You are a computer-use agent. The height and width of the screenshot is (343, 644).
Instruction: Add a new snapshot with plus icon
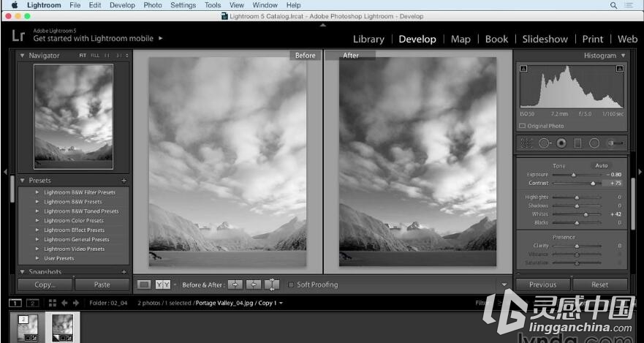point(124,271)
